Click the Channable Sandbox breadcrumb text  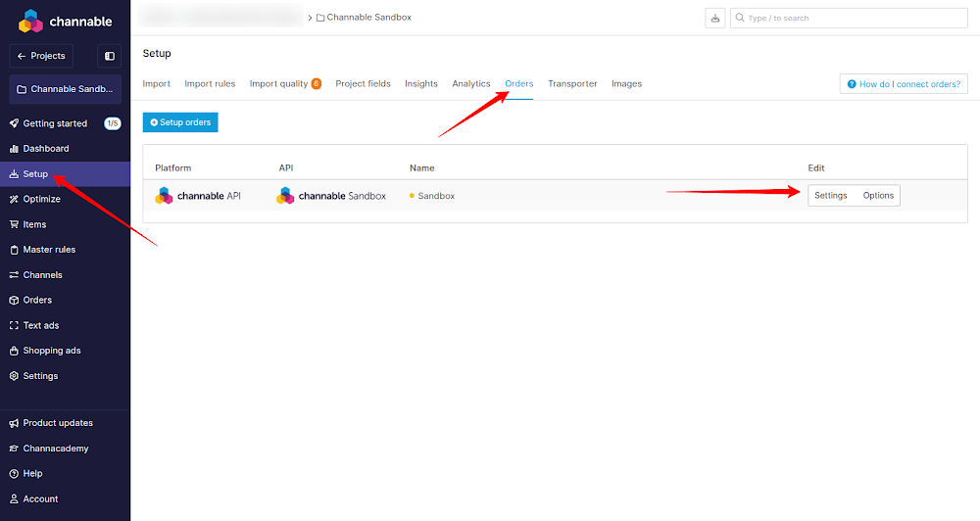point(368,18)
